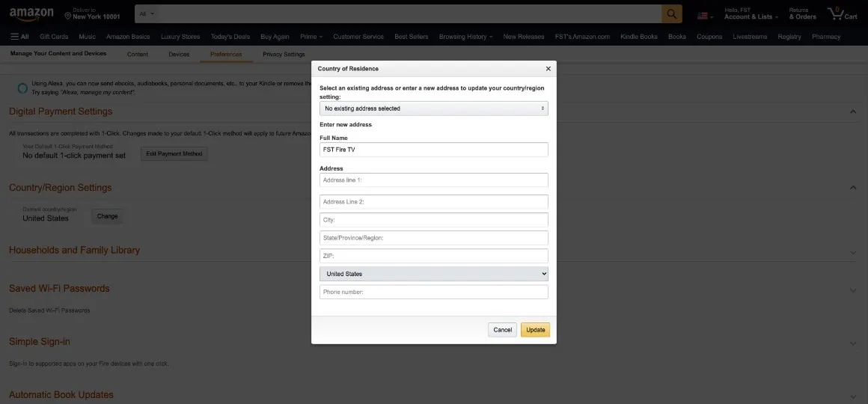Click the City field
868x404 pixels.
click(433, 220)
